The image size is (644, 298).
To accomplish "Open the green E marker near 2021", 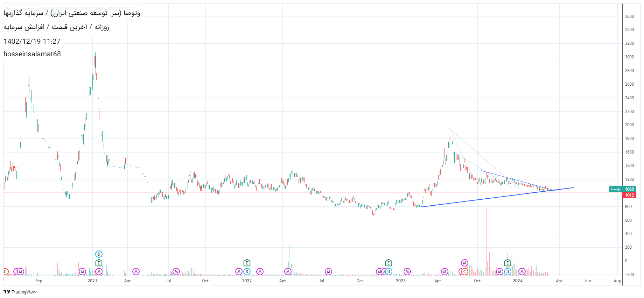I will pos(99,263).
